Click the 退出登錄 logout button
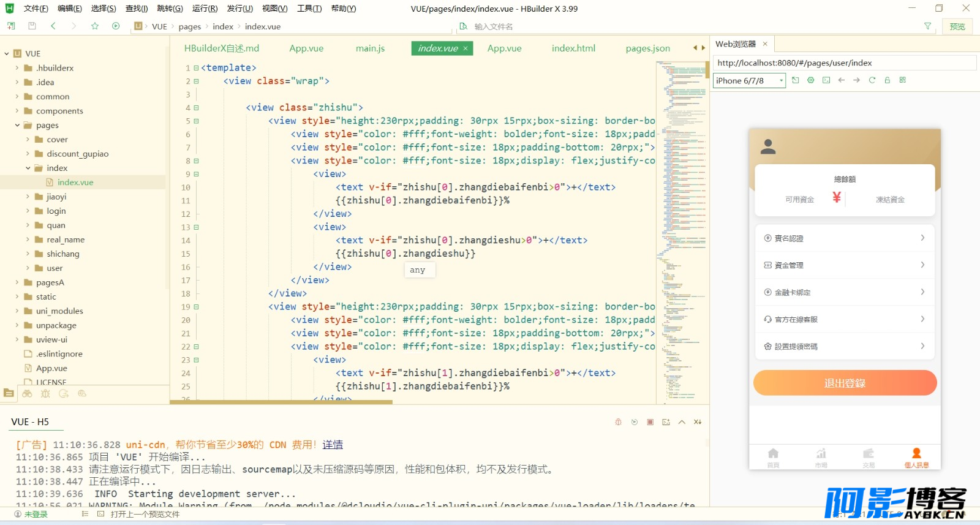 pos(845,383)
